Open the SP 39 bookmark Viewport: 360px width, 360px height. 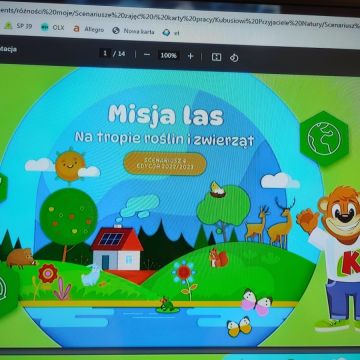click(18, 26)
